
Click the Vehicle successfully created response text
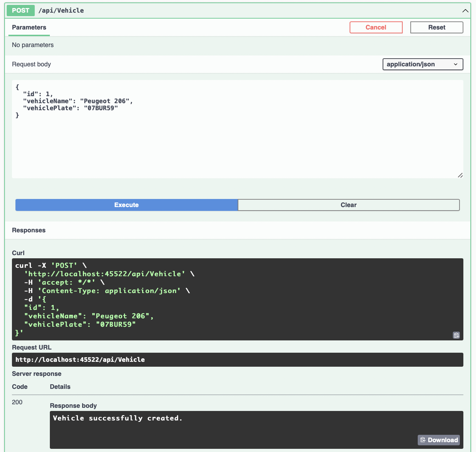tap(117, 418)
